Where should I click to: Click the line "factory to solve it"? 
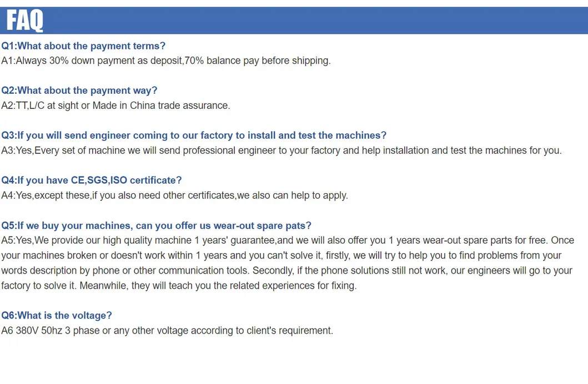[x=179, y=286]
